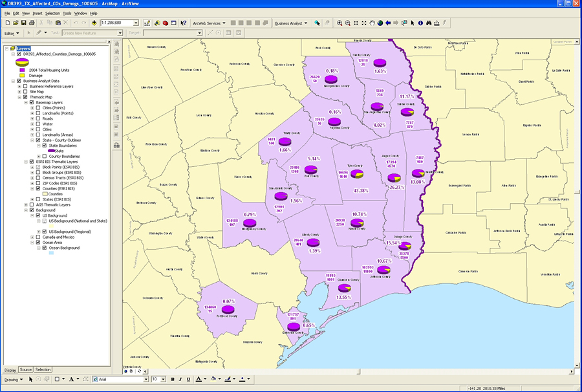Select the Zoom Out tool
This screenshot has height=392, width=582.
coord(347,23)
